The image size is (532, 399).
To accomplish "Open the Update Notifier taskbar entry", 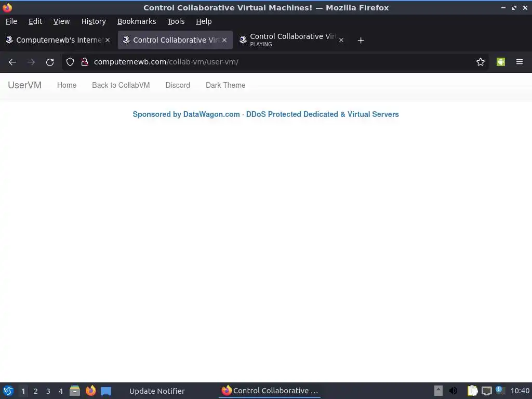I will pyautogui.click(x=157, y=391).
